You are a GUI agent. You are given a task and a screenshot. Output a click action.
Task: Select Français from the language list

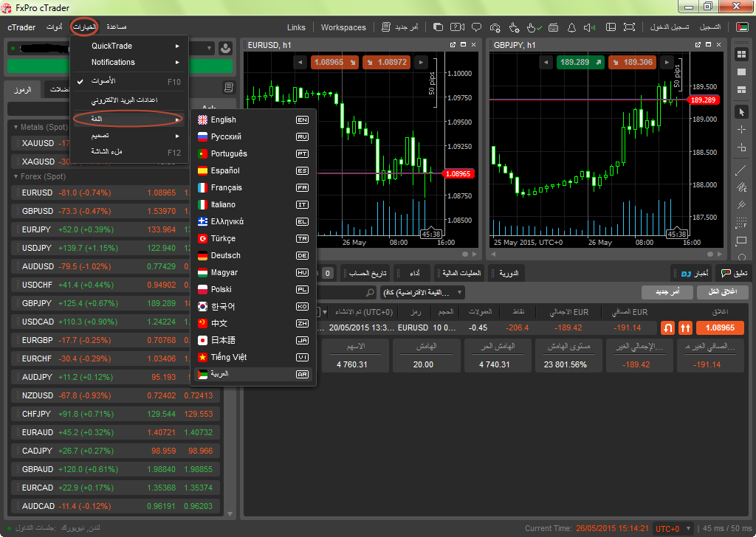click(x=254, y=188)
